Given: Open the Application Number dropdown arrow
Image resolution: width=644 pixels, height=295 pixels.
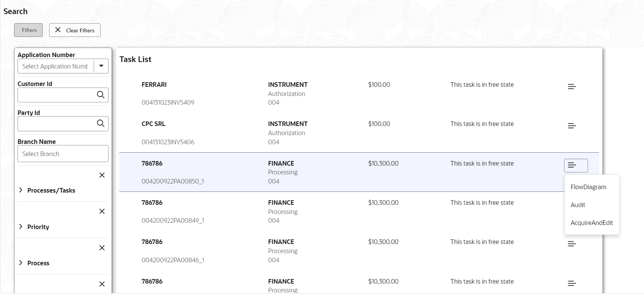Looking at the screenshot, I should tap(101, 66).
